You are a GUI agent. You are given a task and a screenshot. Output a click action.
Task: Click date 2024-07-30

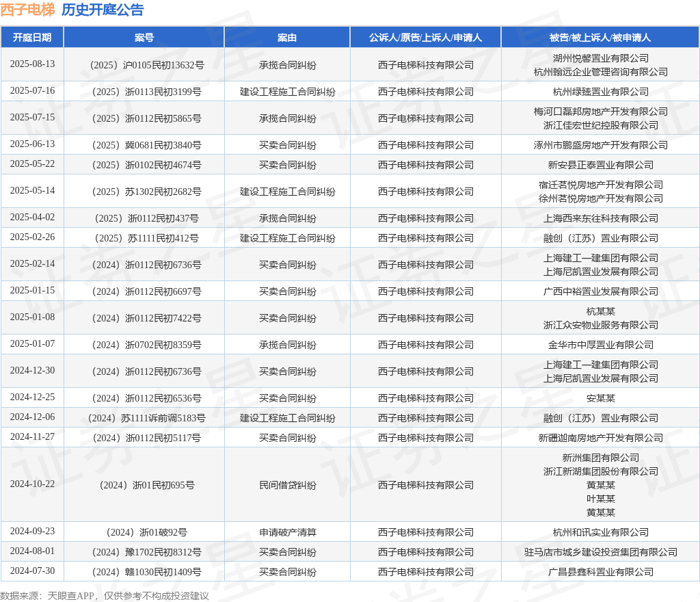coord(32,571)
